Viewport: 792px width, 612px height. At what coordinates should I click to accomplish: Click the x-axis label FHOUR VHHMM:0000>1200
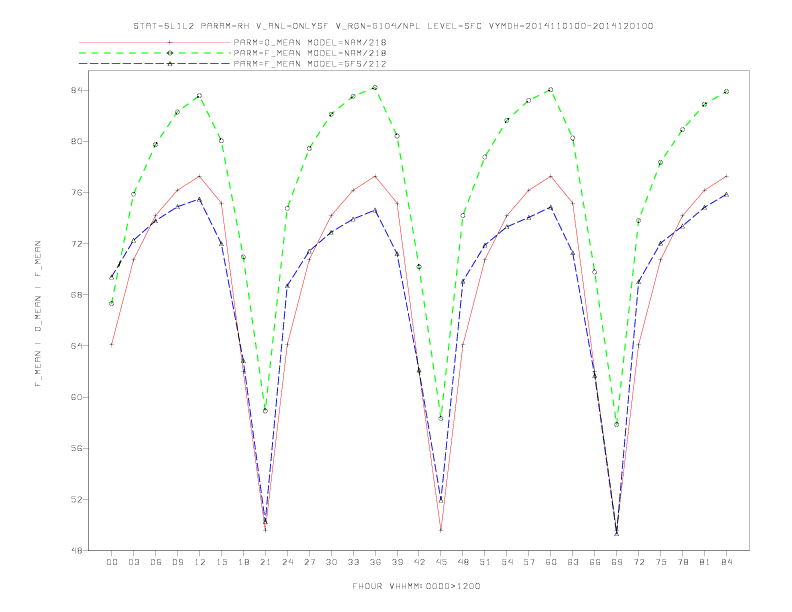pyautogui.click(x=416, y=586)
